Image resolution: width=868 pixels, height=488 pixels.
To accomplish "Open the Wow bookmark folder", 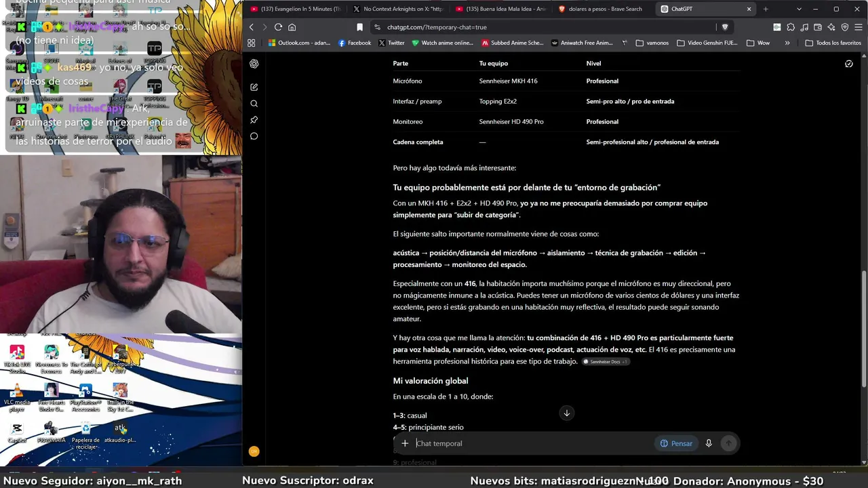I will tap(758, 43).
